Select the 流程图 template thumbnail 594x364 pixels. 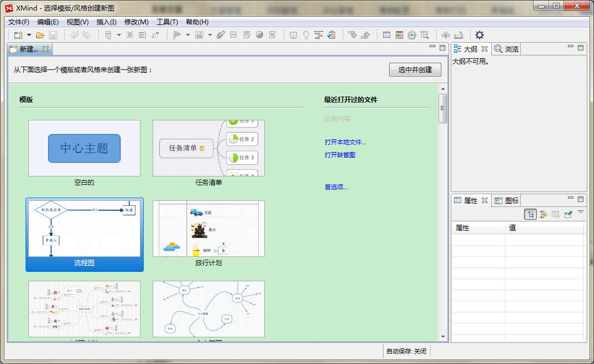[84, 229]
